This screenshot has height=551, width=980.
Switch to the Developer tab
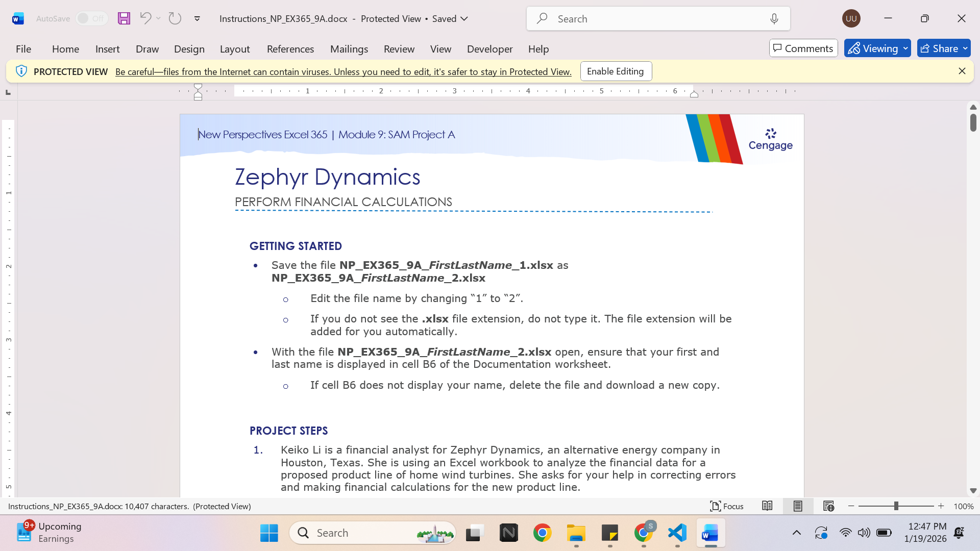tap(489, 49)
